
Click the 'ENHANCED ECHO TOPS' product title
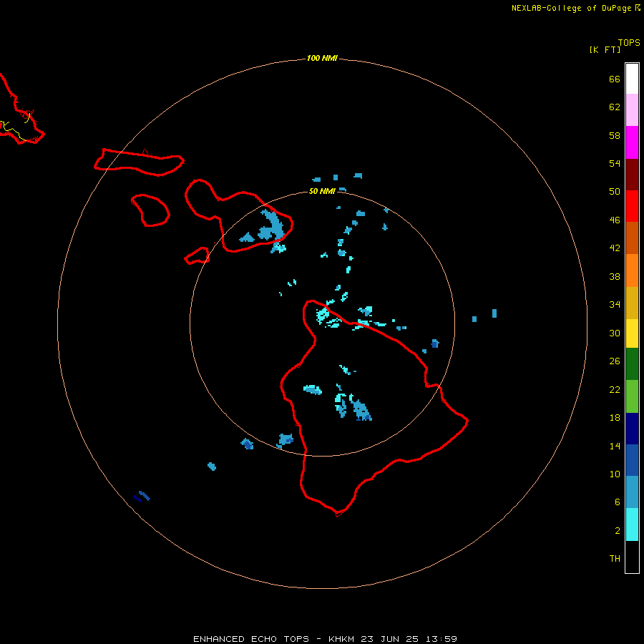(x=251, y=639)
